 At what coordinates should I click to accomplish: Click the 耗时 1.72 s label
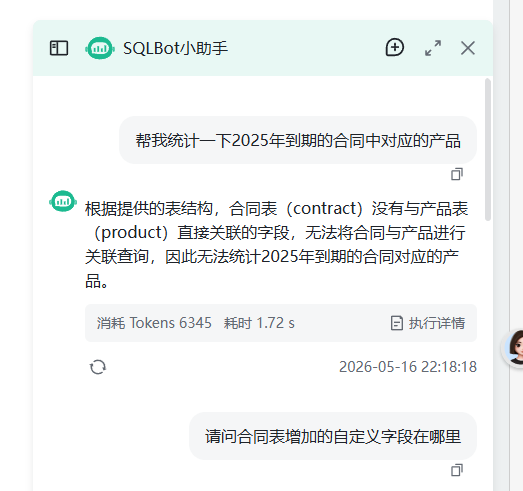259,323
